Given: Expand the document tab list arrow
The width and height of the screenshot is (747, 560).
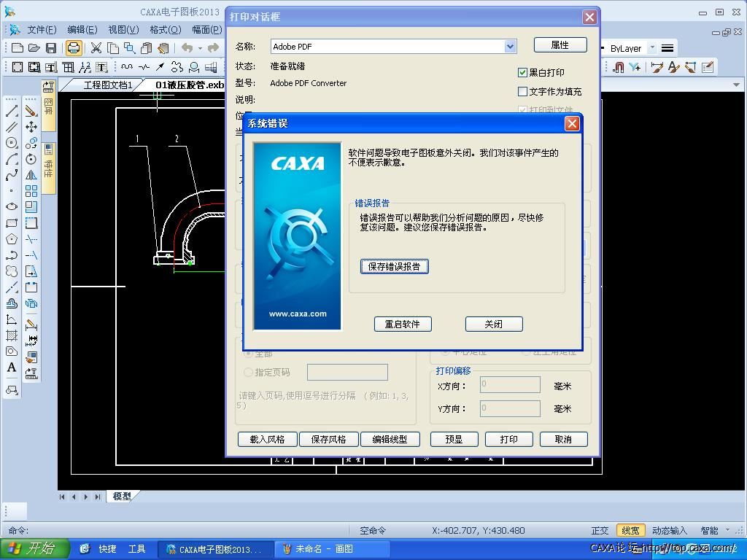Looking at the screenshot, I should [737, 85].
